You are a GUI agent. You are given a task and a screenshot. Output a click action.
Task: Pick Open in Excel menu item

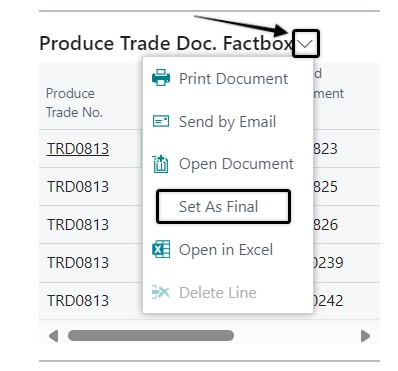pyautogui.click(x=228, y=250)
